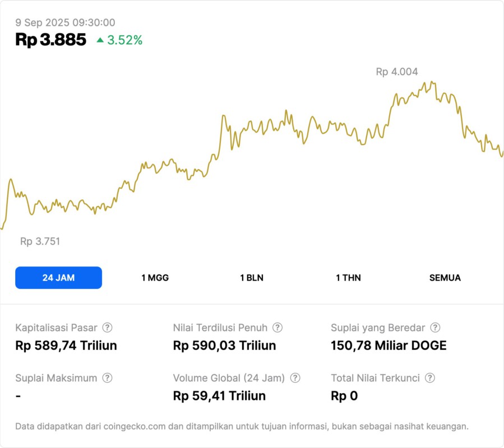The image size is (504, 448).
Task: Show the 1 THN price chart
Action: pyautogui.click(x=348, y=278)
